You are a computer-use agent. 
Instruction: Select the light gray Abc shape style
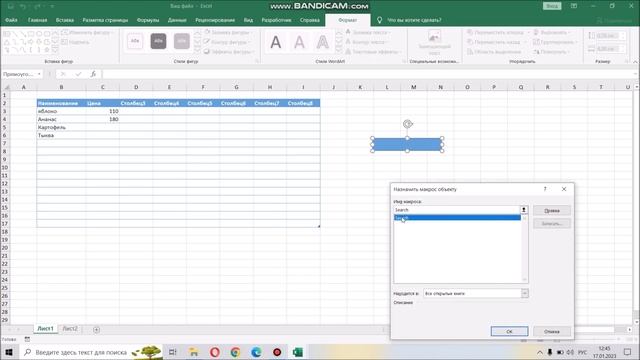click(x=182, y=41)
